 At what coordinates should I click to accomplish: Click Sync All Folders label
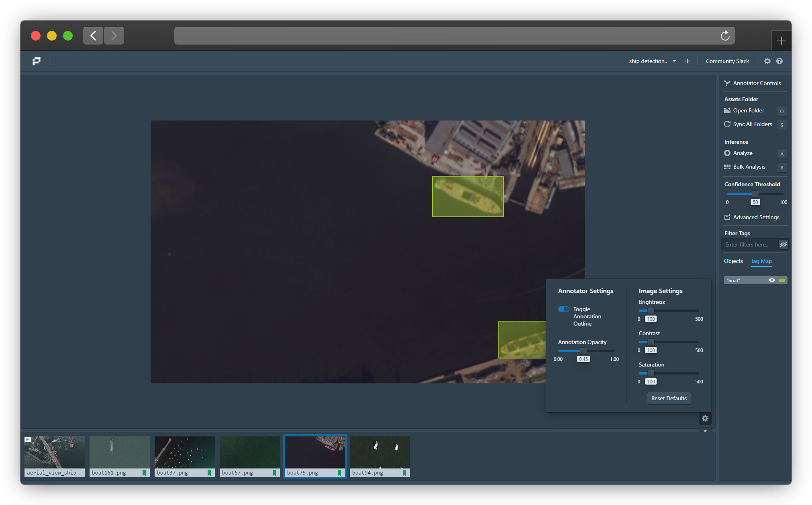click(x=753, y=124)
